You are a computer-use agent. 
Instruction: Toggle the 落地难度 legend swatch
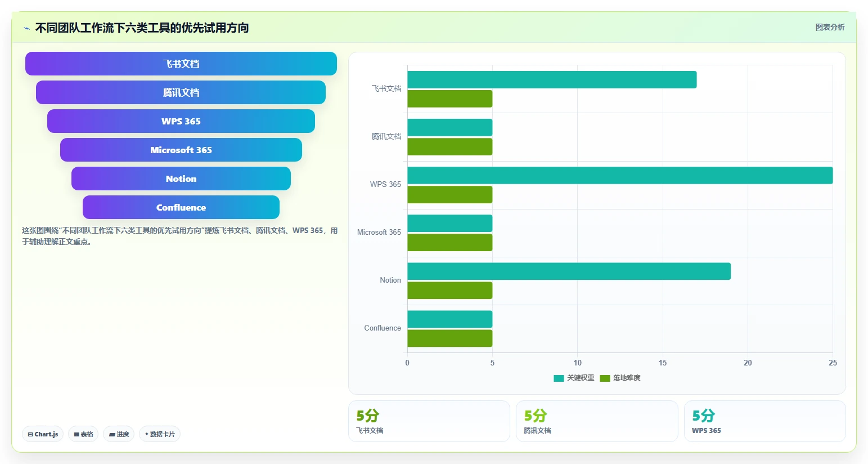click(605, 378)
